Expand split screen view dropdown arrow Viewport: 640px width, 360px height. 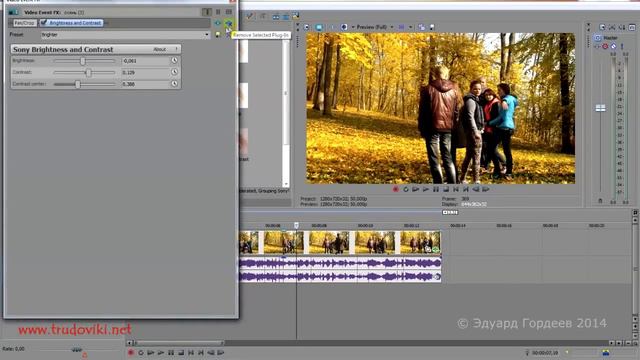click(353, 27)
